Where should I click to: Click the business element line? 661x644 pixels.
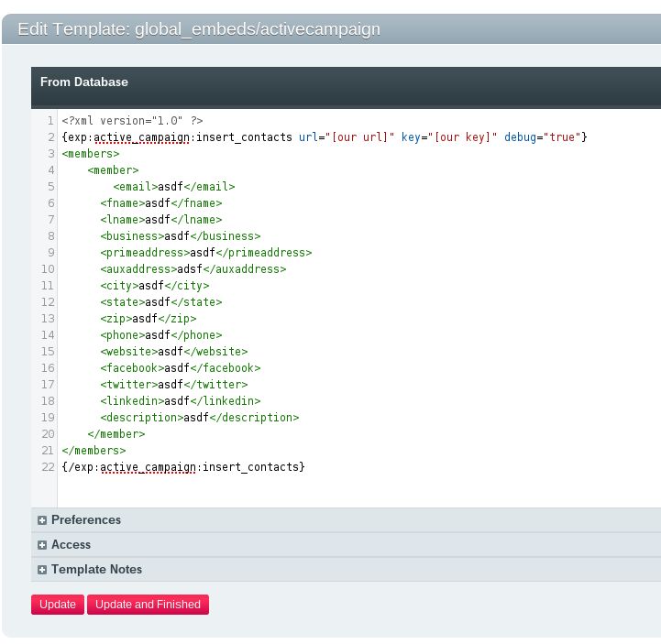click(181, 235)
